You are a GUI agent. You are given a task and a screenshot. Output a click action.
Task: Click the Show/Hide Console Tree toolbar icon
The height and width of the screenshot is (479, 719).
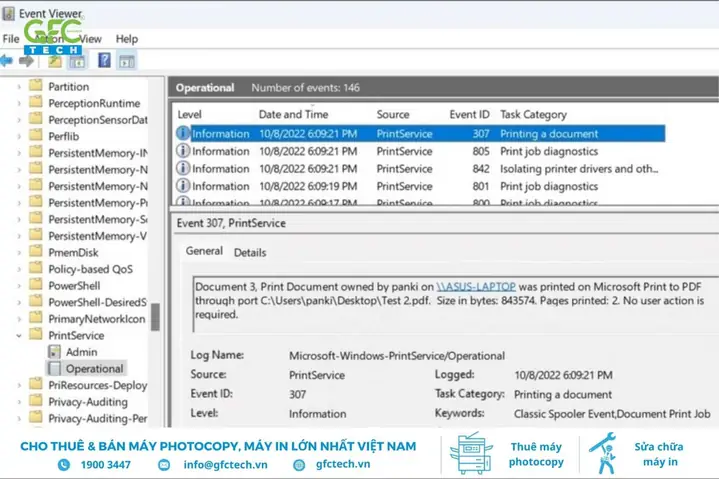point(77,61)
